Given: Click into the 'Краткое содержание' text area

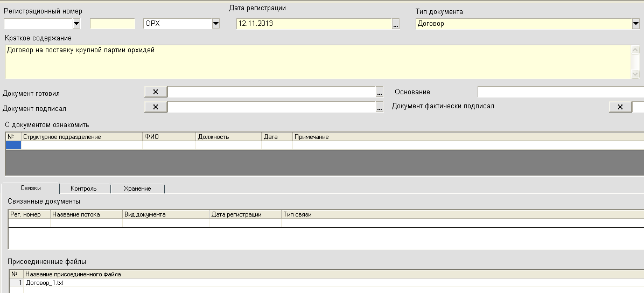Looking at the screenshot, I should (x=318, y=61).
